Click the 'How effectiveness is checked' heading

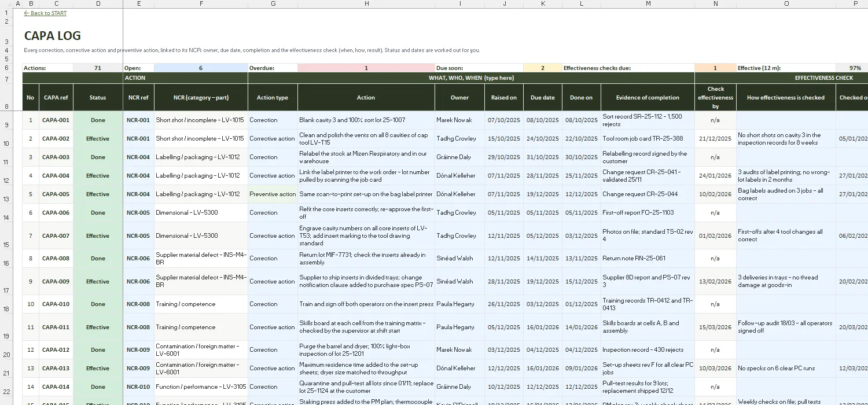click(786, 97)
